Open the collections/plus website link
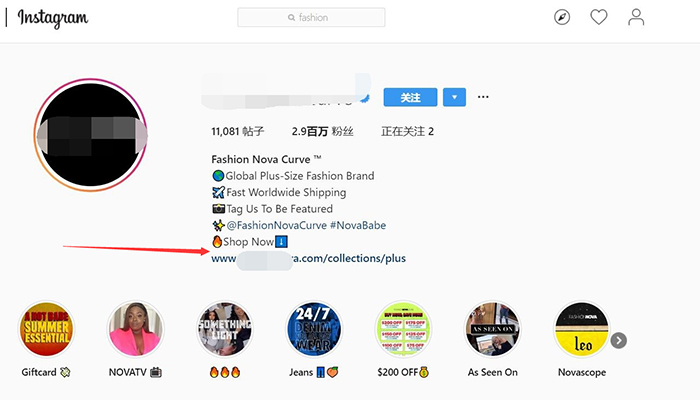Image resolution: width=700 pixels, height=400 pixels. pyautogui.click(x=308, y=258)
